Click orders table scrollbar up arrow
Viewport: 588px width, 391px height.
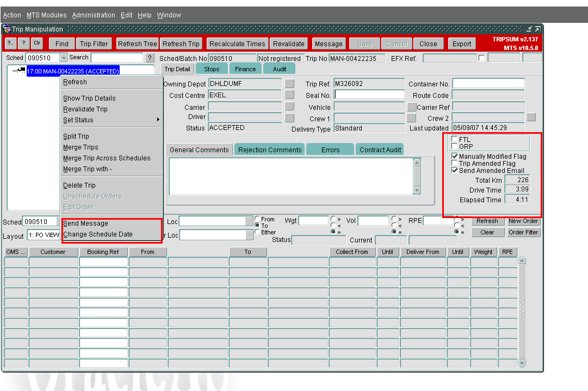[522, 260]
